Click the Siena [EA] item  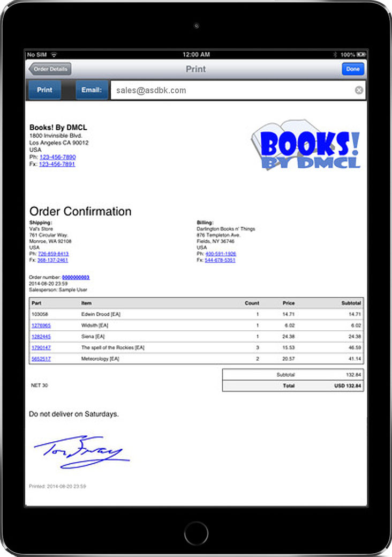click(93, 337)
